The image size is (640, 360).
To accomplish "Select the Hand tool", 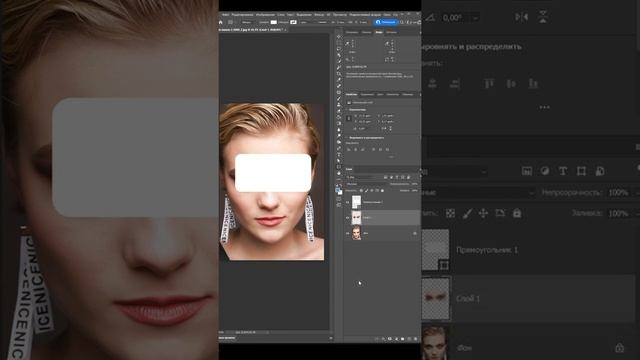I will point(339,173).
